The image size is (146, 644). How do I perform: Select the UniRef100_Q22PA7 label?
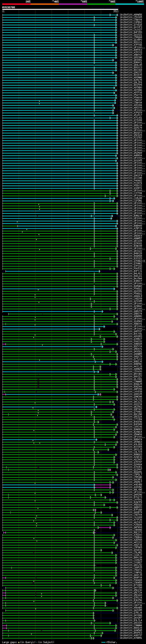(x=131, y=469)
